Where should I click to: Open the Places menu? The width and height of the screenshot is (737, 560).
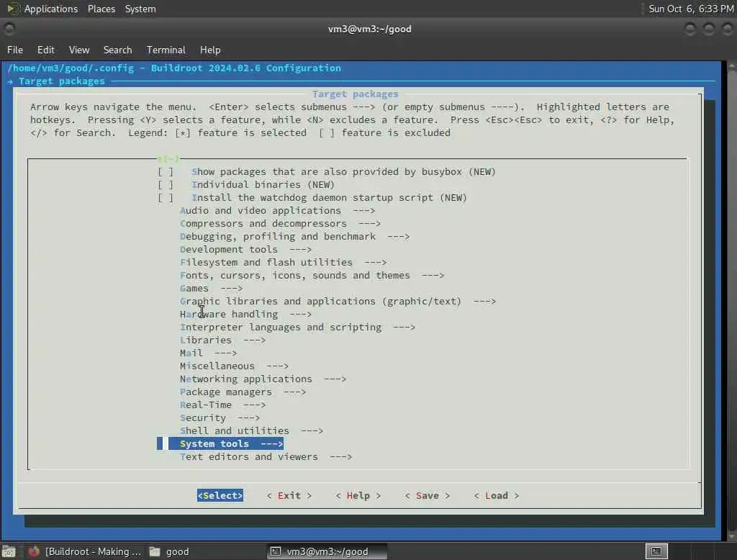[x=101, y=9]
